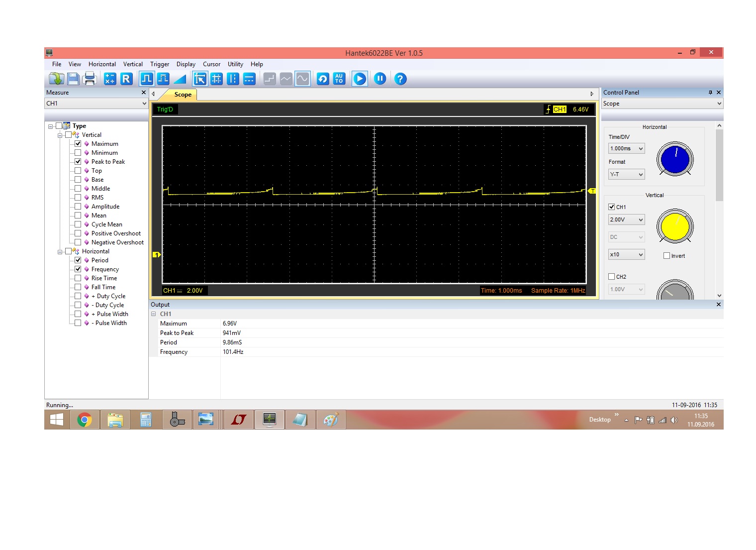The width and height of the screenshot is (756, 550).
Task: Toggle the Invert checkbox
Action: (x=666, y=256)
